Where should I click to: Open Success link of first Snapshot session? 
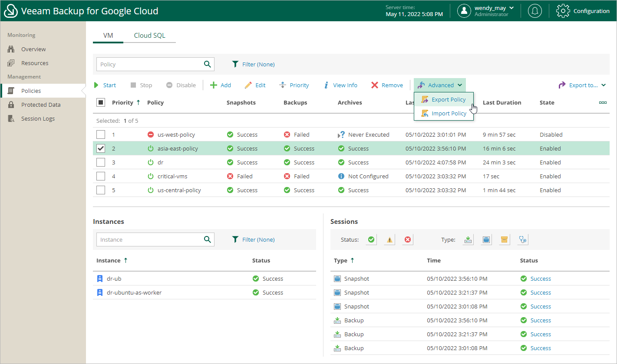pos(541,279)
